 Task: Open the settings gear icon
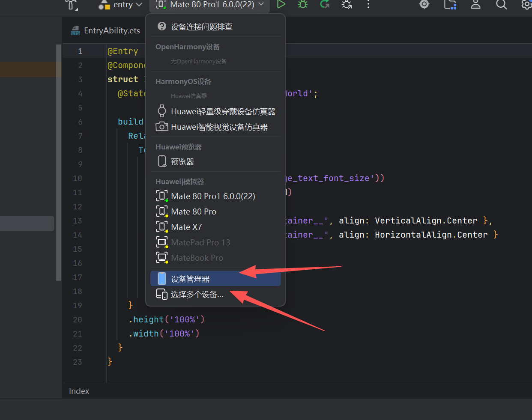[x=526, y=4]
